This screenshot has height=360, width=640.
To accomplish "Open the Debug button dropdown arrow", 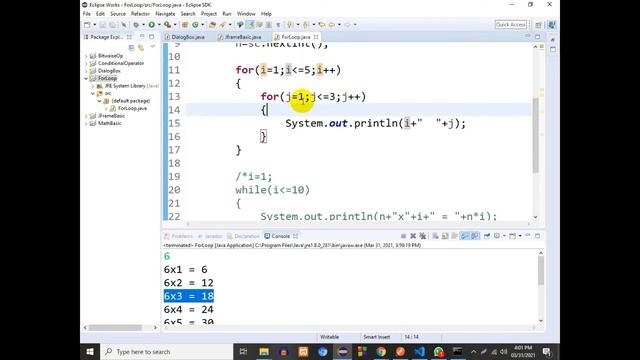I will [143, 25].
